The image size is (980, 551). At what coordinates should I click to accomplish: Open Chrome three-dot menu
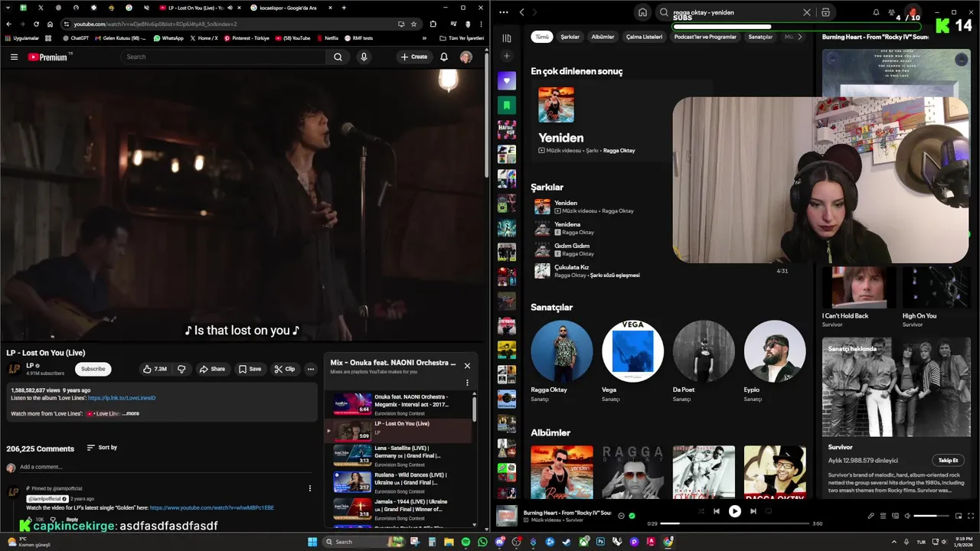481,24
